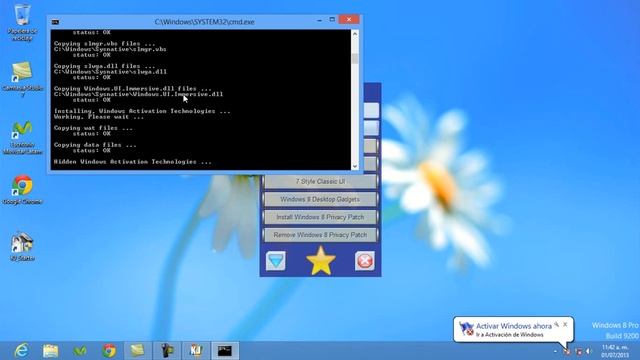Click the 'Copying slwga.dll files ...' line
640x360 pixels.
tap(104, 66)
